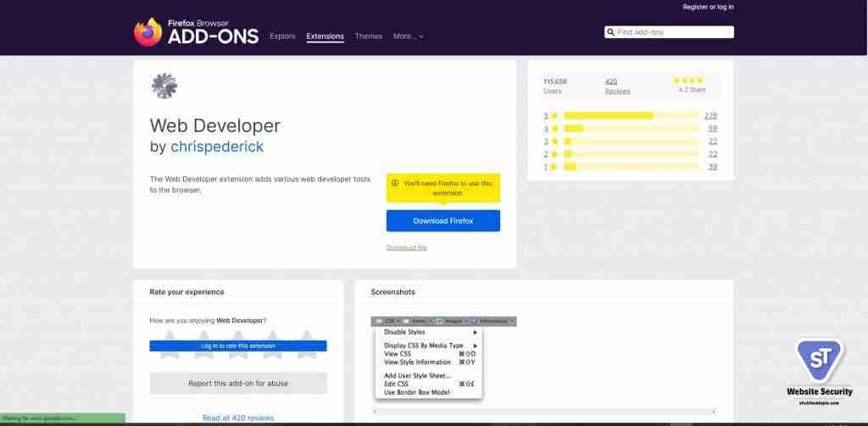Click the Download file link
The height and width of the screenshot is (426, 868).
coord(406,247)
